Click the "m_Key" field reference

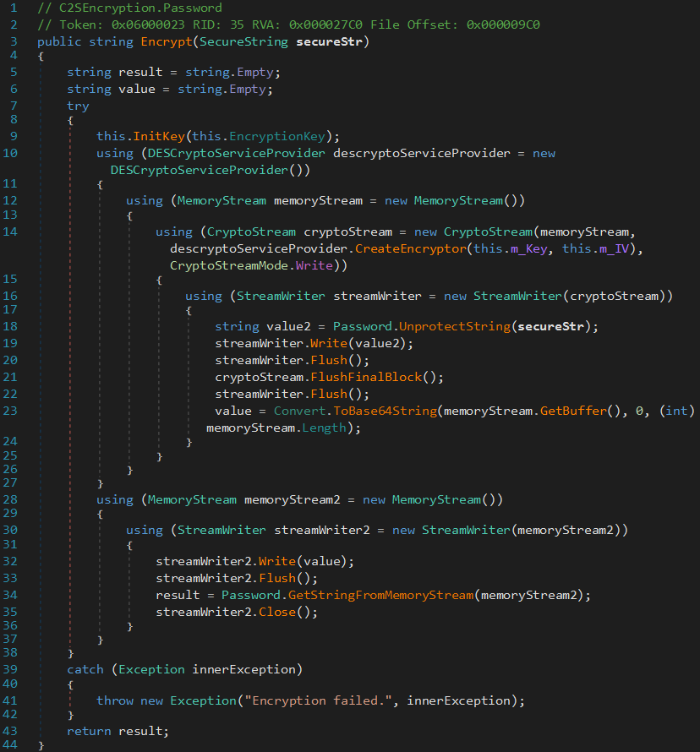pyautogui.click(x=528, y=248)
